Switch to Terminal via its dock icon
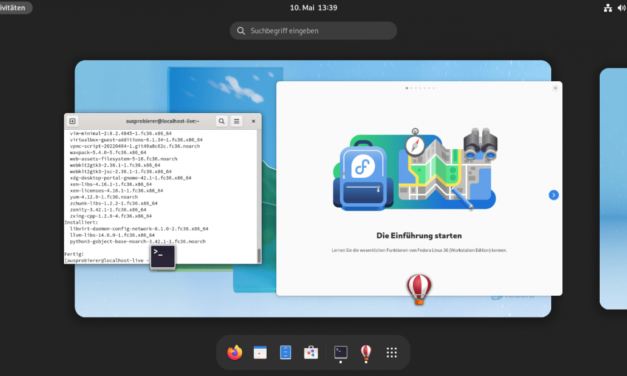This screenshot has height=376, width=627. pyautogui.click(x=341, y=352)
